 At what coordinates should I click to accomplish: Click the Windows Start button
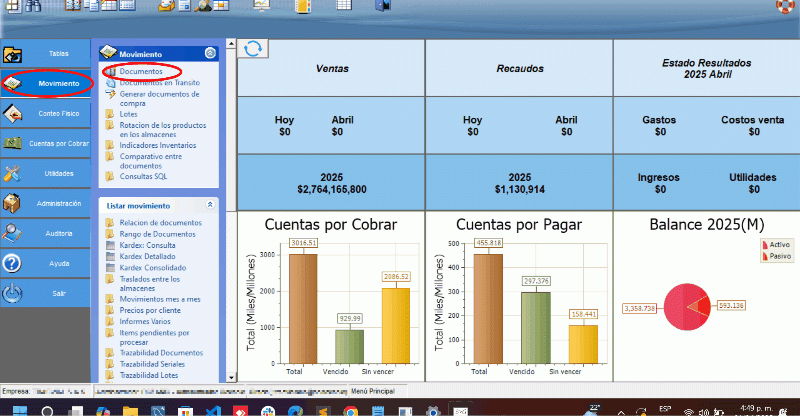pos(13,409)
